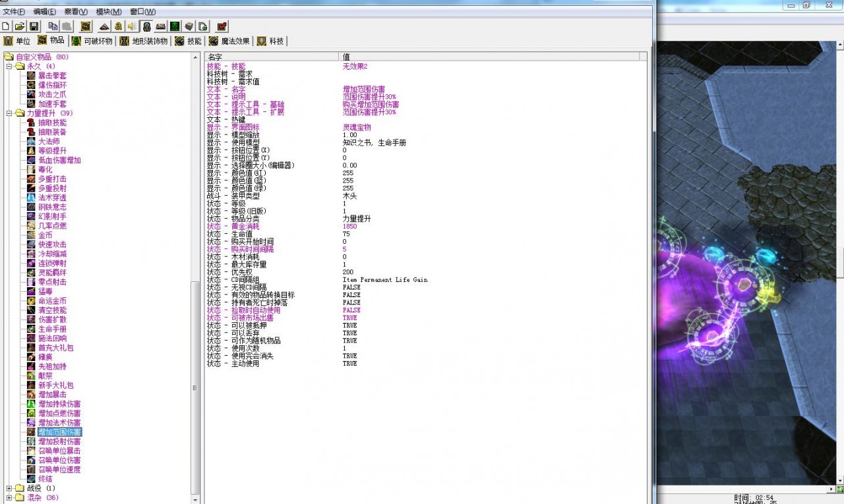The image size is (844, 504).
Task: Open the 编辑(E) menu
Action: pyautogui.click(x=45, y=12)
